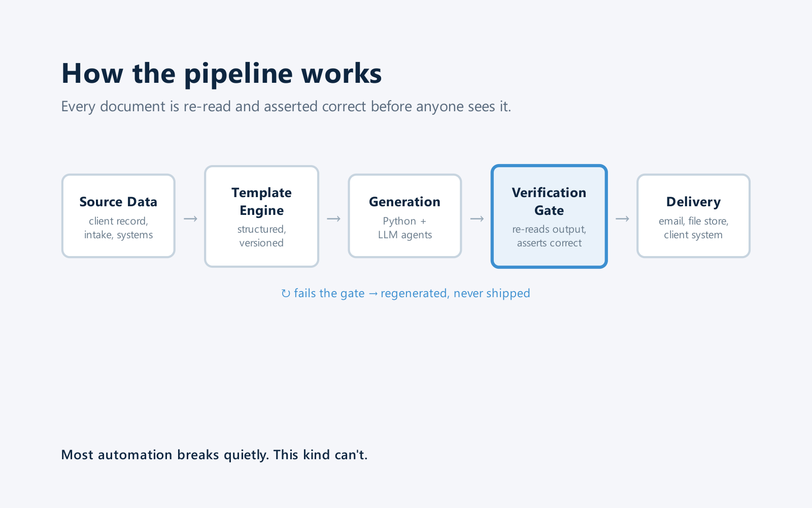Viewport: 812px width, 508px height.
Task: Click the arrow between Generation and Verification Gate
Action: coord(477,219)
